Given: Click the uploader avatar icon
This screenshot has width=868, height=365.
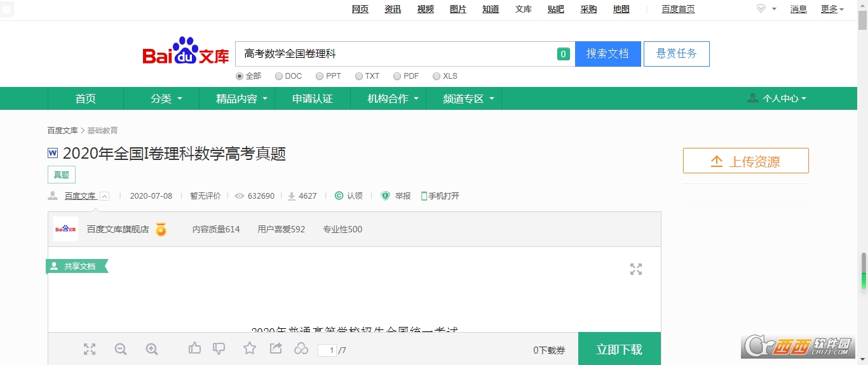Looking at the screenshot, I should [x=53, y=196].
